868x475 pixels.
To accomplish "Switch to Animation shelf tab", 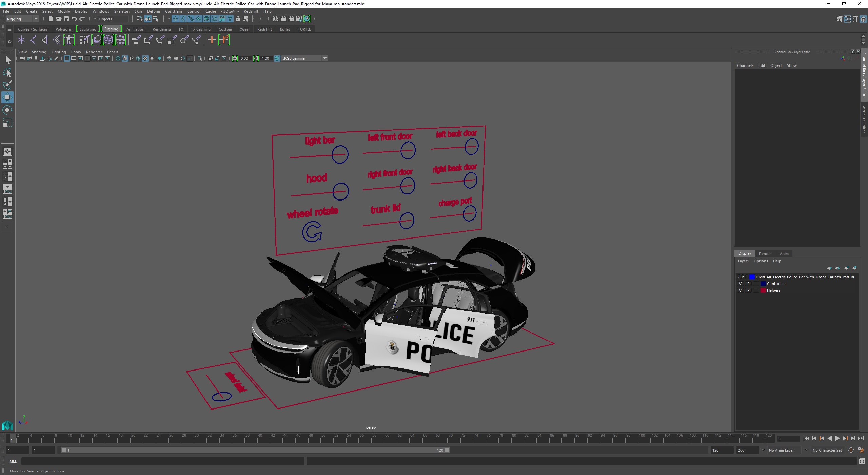I will tap(135, 29).
